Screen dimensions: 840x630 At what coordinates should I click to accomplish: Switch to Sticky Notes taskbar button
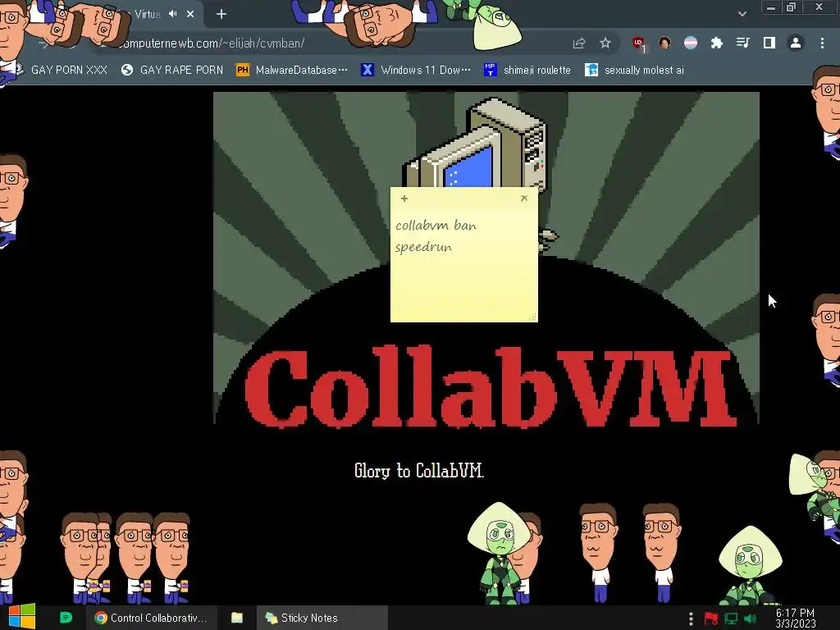(x=322, y=618)
